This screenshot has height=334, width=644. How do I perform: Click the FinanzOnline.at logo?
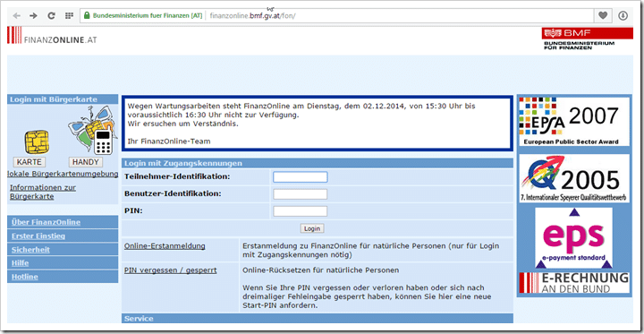point(52,36)
